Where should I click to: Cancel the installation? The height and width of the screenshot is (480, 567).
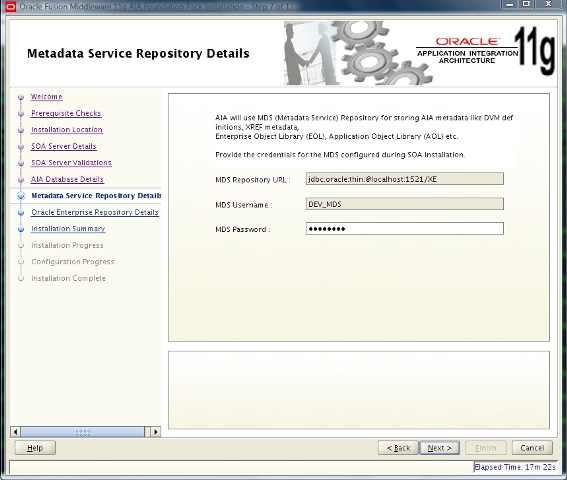point(532,448)
